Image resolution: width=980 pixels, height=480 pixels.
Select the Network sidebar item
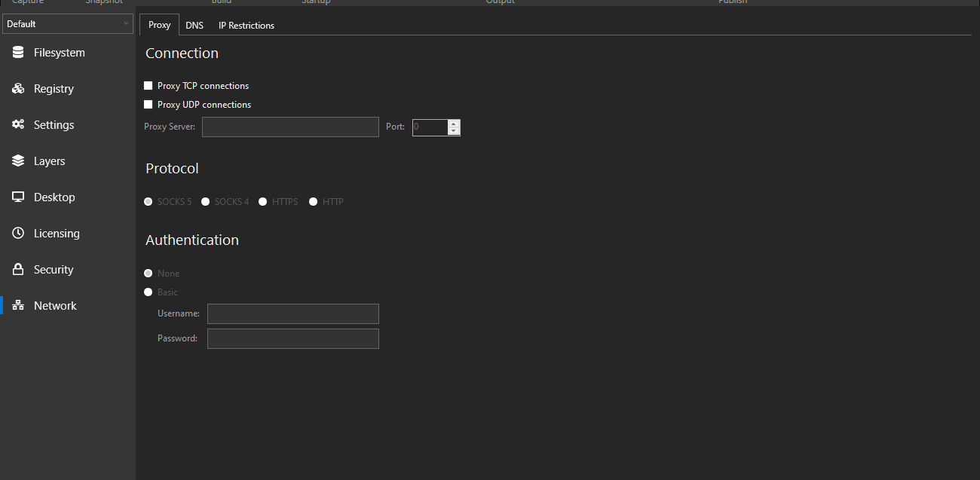54,305
